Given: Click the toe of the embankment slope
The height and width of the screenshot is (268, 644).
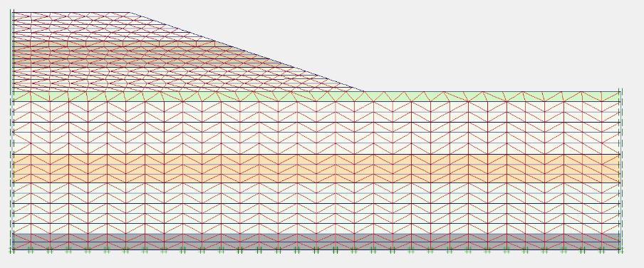Looking at the screenshot, I should pyautogui.click(x=363, y=91).
